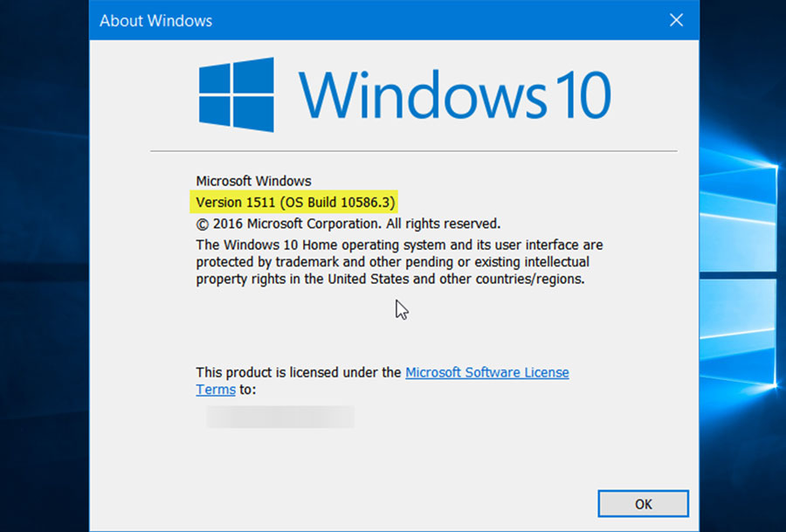The height and width of the screenshot is (532, 786).
Task: Click the Windows 10 logo image
Action: (405, 94)
